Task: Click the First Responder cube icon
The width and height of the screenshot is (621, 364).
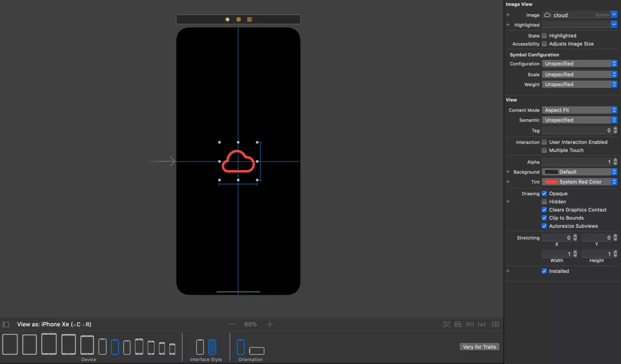Action: coord(238,19)
